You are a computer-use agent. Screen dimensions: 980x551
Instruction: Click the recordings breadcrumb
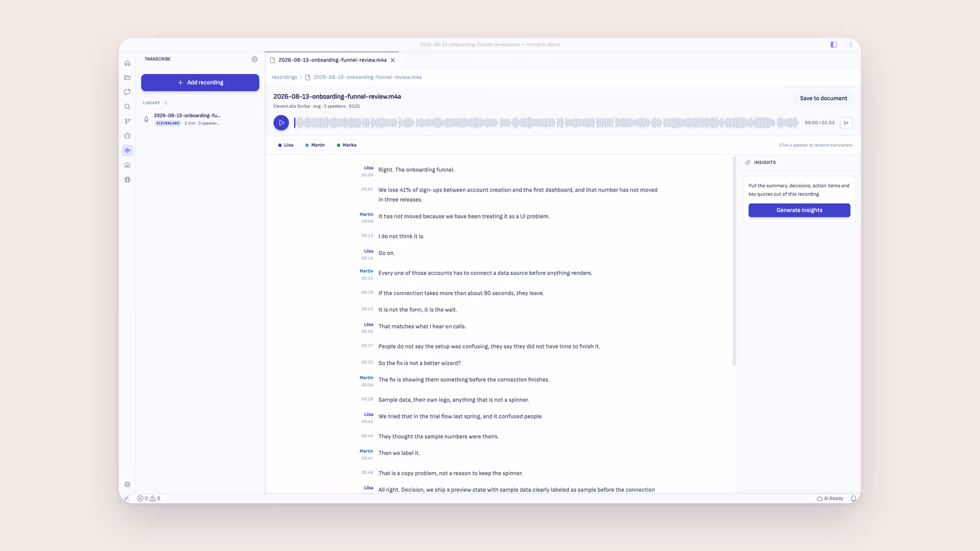click(284, 77)
